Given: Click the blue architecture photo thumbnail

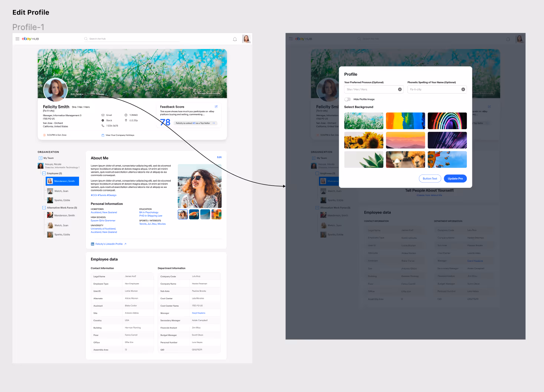Looking at the screenshot, I should pyautogui.click(x=205, y=215).
